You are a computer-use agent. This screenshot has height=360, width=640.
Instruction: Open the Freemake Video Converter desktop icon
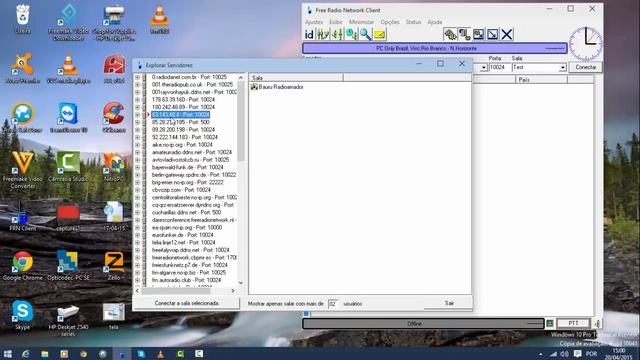point(22,170)
